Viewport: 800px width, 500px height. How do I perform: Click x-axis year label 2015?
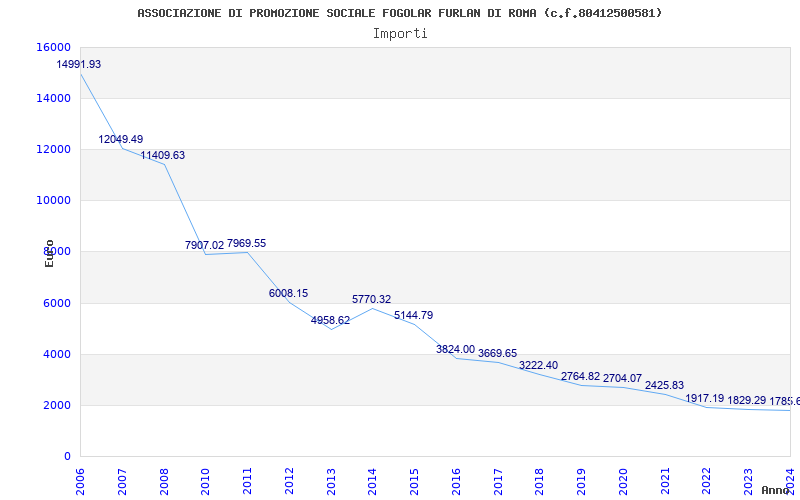(x=414, y=482)
